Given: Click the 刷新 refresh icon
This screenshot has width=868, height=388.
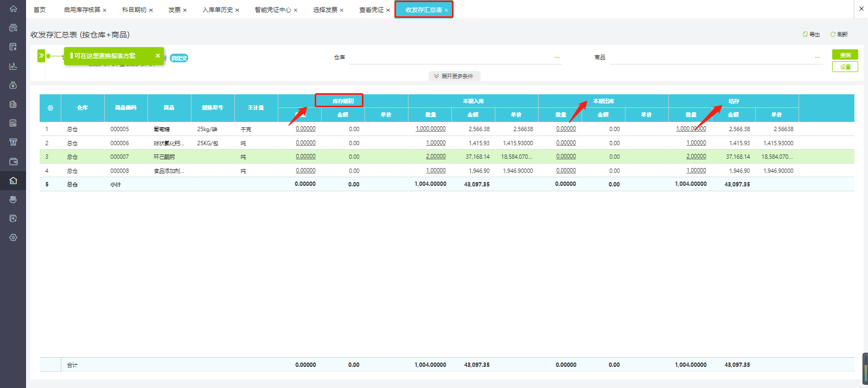Looking at the screenshot, I should (833, 34).
